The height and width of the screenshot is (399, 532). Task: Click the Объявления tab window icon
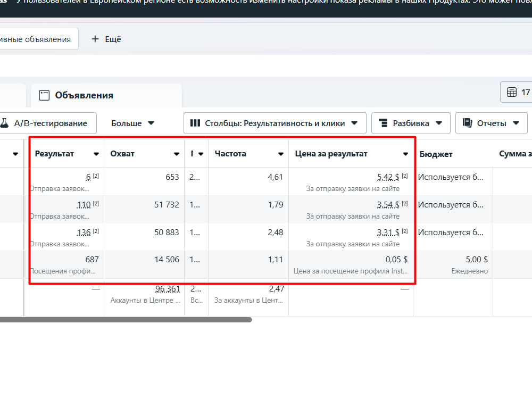tap(44, 95)
